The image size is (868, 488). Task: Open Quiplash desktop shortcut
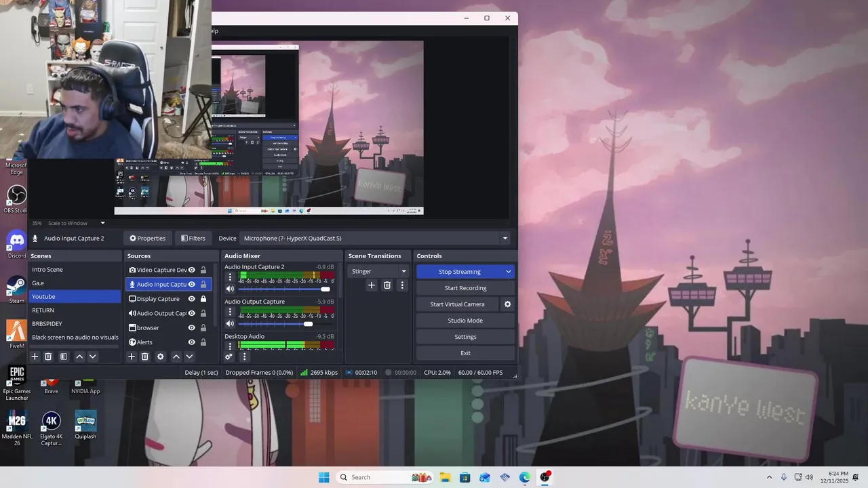click(x=85, y=425)
